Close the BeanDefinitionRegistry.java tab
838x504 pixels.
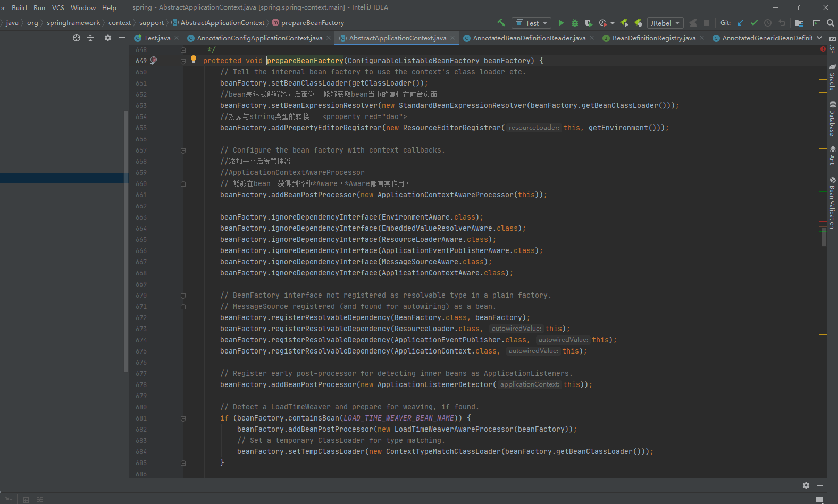pos(702,38)
